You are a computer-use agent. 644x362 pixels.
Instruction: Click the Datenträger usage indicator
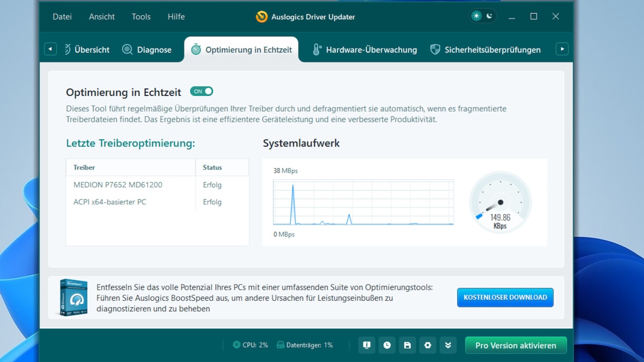(305, 345)
